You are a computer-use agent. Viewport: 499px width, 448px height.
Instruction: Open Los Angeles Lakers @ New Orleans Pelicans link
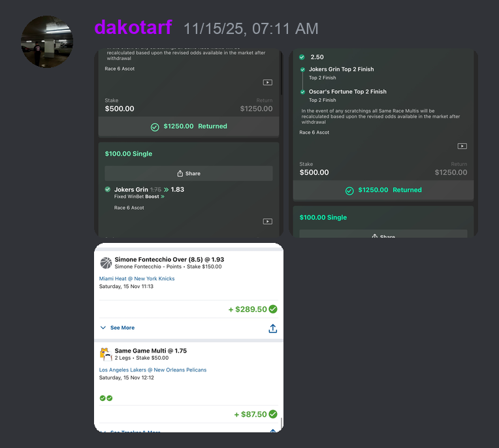[x=153, y=370]
